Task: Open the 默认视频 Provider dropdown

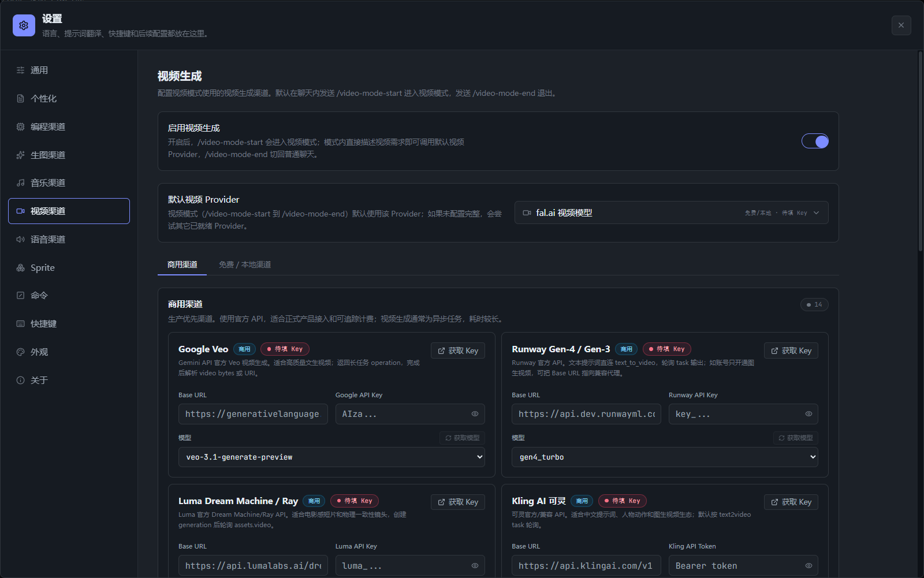Action: coord(671,212)
